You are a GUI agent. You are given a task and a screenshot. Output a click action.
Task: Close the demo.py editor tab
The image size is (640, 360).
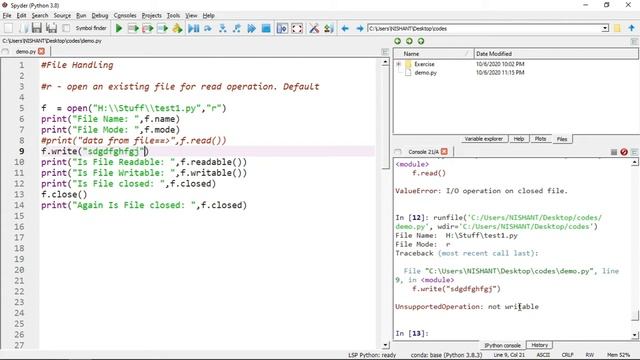tap(41, 51)
